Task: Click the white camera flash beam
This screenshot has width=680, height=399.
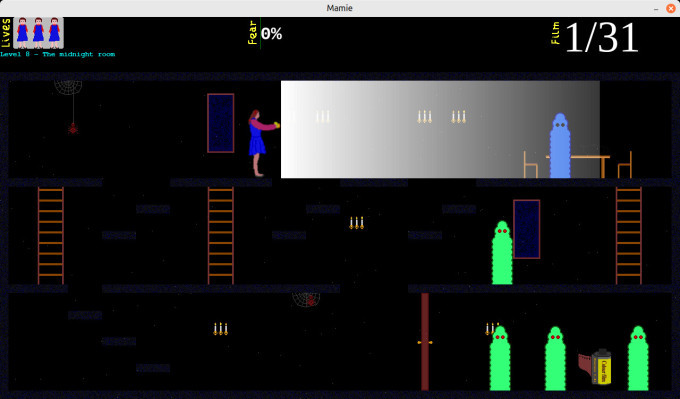Action: pos(440,129)
